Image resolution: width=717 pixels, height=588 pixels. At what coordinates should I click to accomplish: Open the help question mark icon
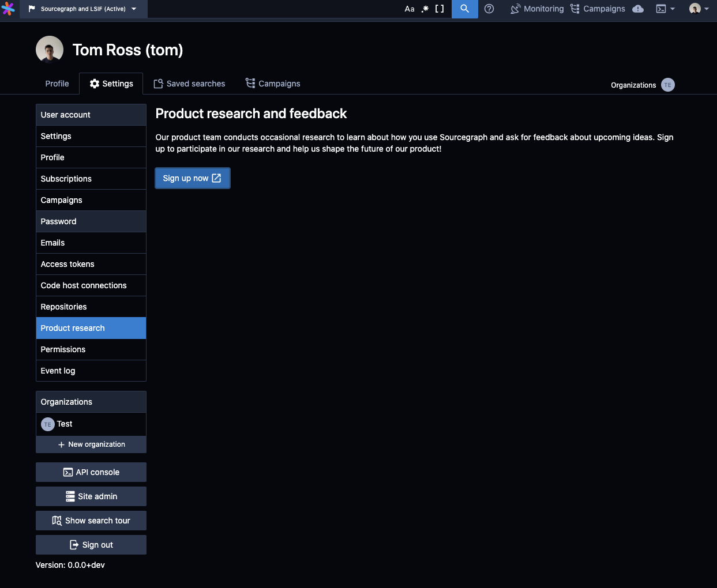(489, 9)
